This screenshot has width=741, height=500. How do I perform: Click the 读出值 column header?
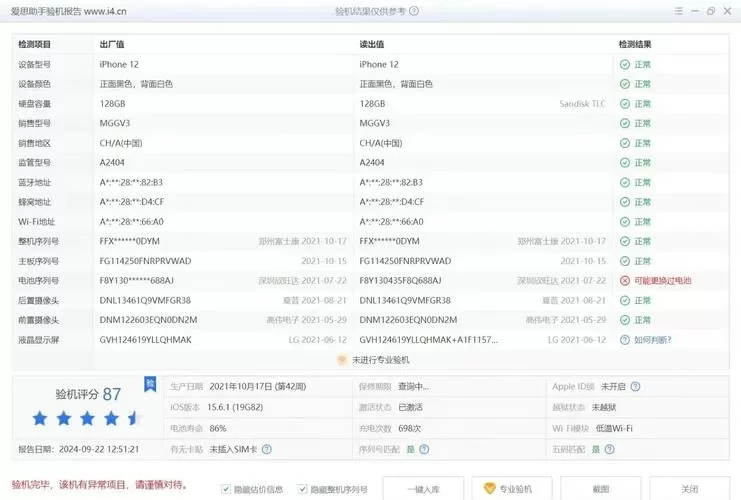(372, 44)
